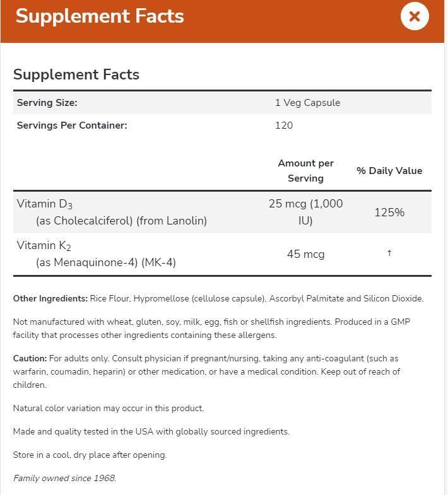Click the Other Ingredients paragraph
The height and width of the screenshot is (495, 448).
click(x=218, y=299)
